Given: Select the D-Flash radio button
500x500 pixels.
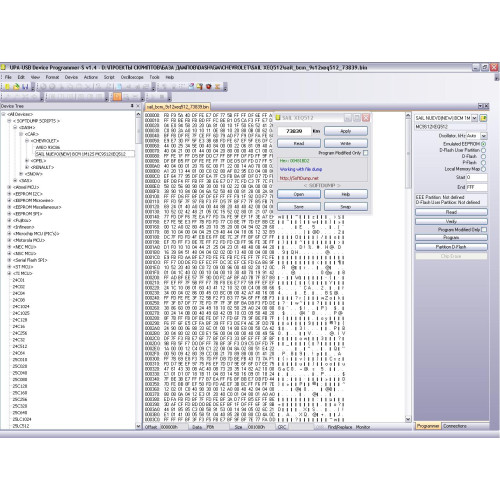Looking at the screenshot, I should [x=483, y=156].
